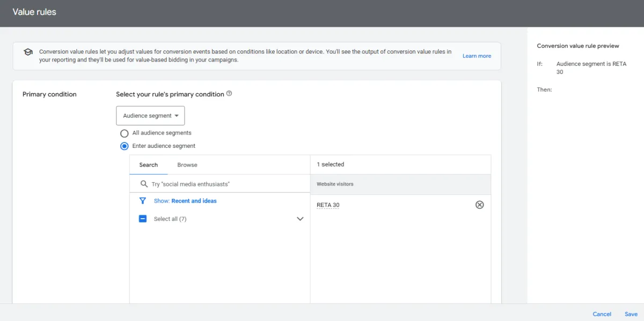
Task: Save the conversion value rule
Action: point(631,314)
